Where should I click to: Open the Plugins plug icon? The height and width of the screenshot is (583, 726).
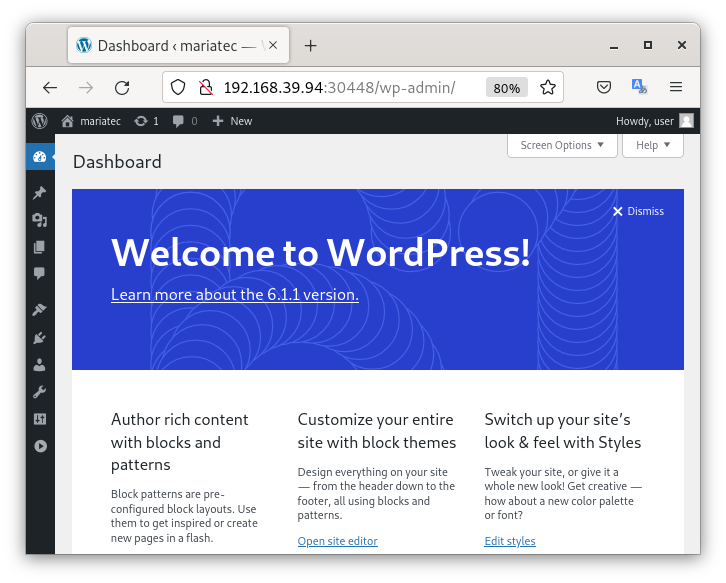click(40, 338)
